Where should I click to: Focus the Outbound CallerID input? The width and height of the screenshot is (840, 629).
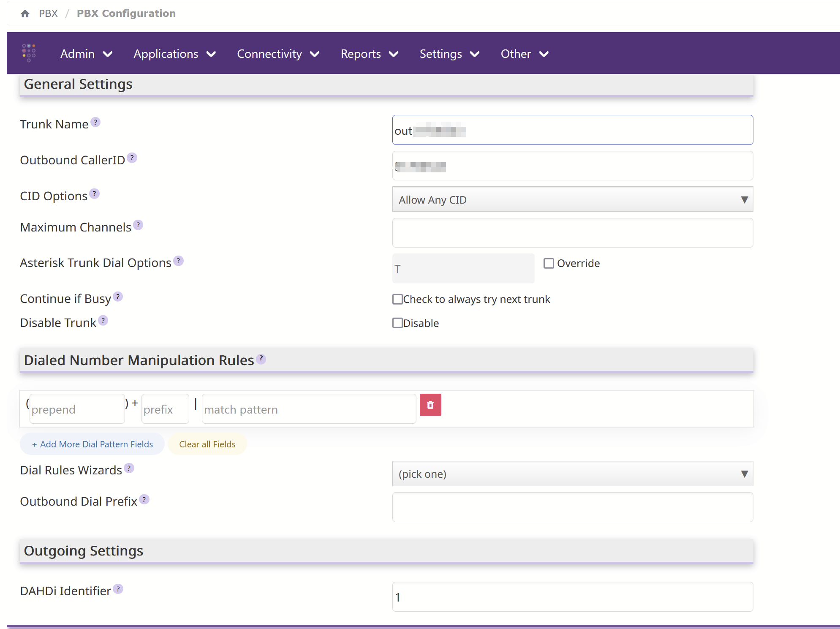click(572, 166)
